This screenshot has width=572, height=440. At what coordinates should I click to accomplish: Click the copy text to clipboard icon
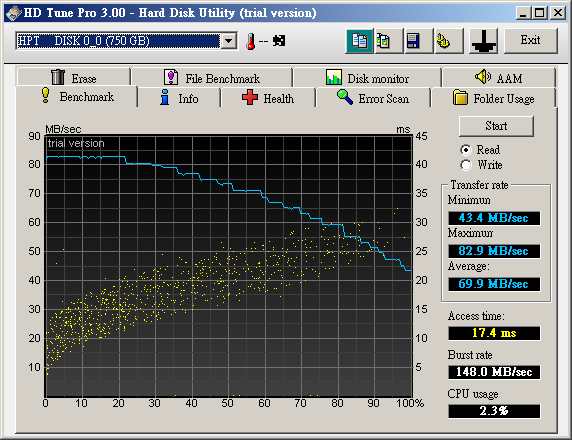tap(359, 41)
